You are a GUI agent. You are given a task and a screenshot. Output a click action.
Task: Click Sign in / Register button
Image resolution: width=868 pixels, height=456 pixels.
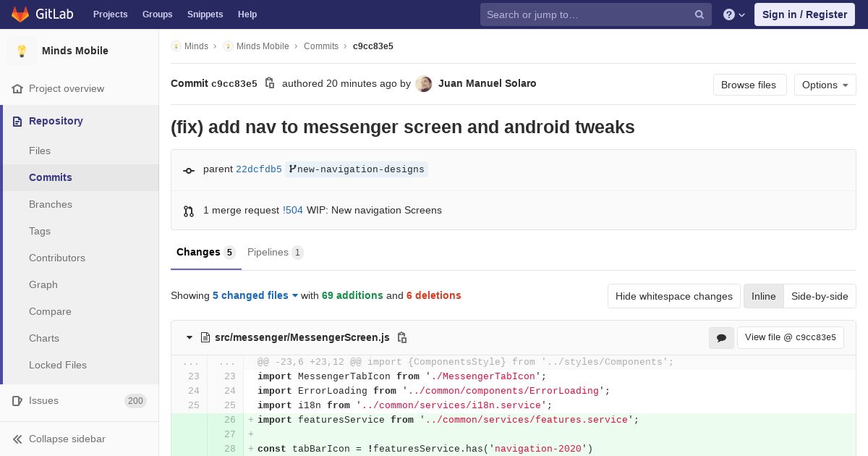click(x=804, y=14)
